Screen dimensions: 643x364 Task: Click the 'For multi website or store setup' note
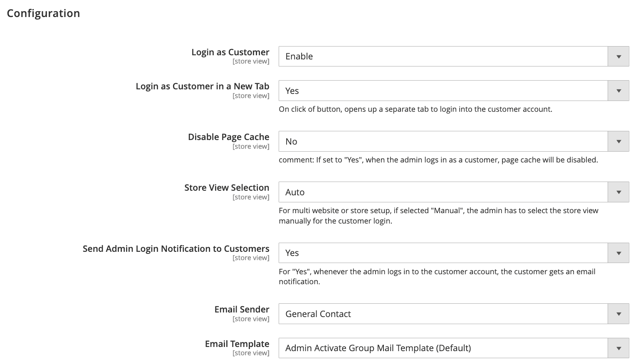tap(438, 216)
